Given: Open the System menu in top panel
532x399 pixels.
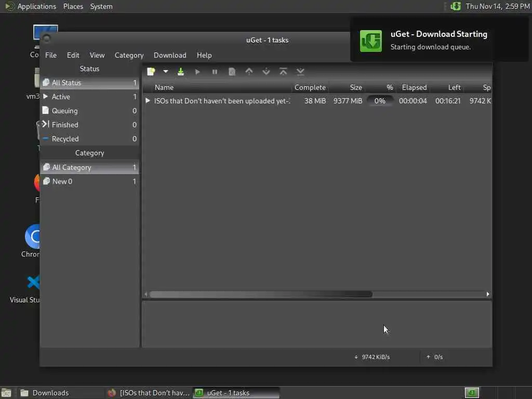Looking at the screenshot, I should coord(101,6).
